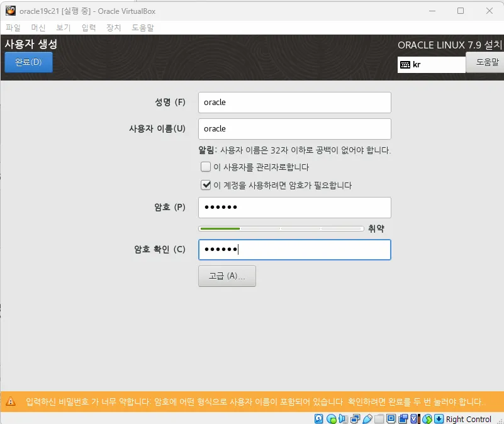The width and height of the screenshot is (504, 424).
Task: Open the audio settings status icon
Action: 343,418
